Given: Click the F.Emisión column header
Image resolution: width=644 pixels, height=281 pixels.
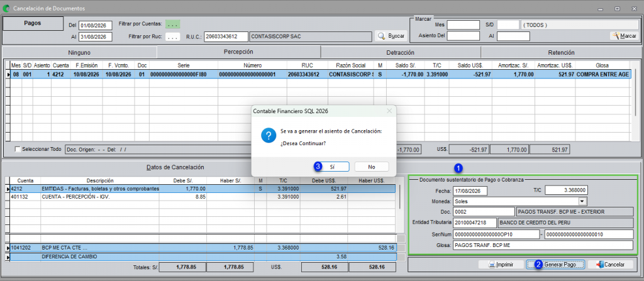Looking at the screenshot, I should [86, 65].
